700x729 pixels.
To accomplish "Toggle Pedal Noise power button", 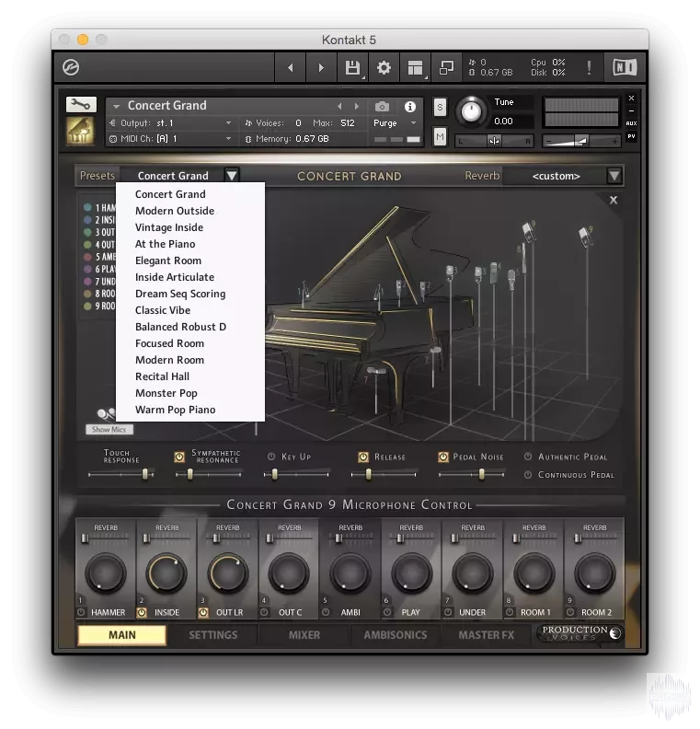I will (443, 457).
